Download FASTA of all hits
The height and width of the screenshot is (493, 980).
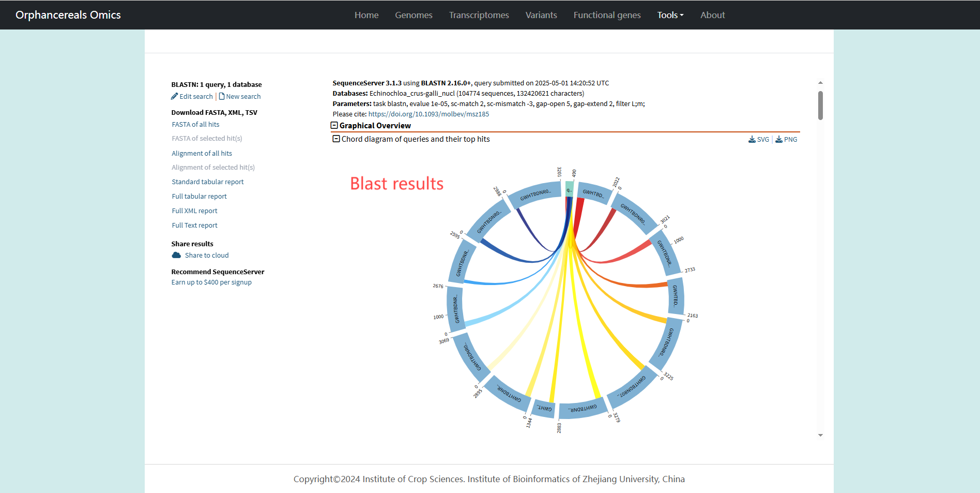point(195,125)
